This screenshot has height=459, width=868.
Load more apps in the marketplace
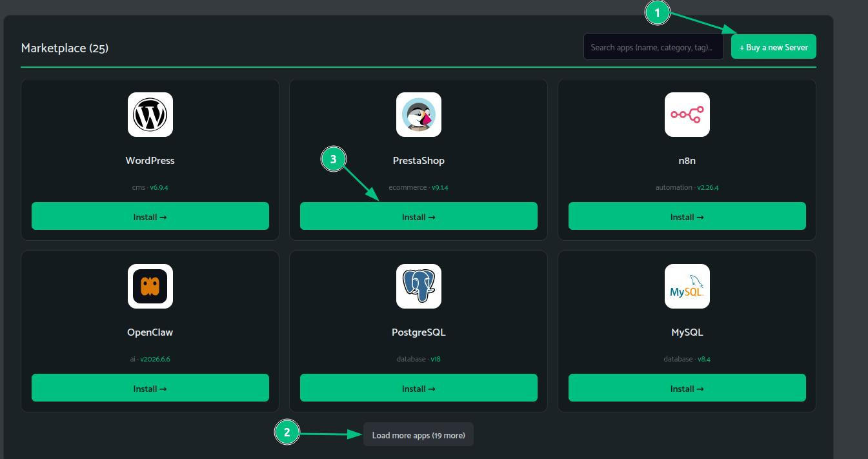click(419, 434)
